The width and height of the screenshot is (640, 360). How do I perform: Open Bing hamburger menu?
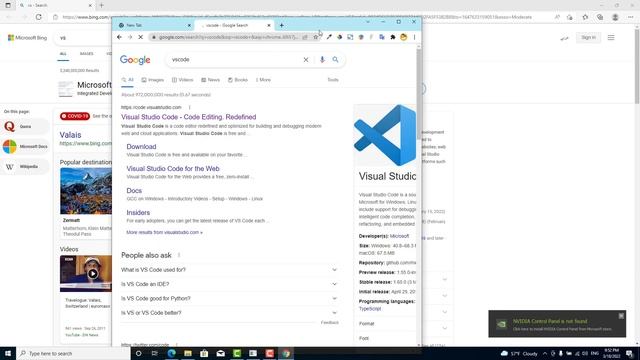click(611, 38)
